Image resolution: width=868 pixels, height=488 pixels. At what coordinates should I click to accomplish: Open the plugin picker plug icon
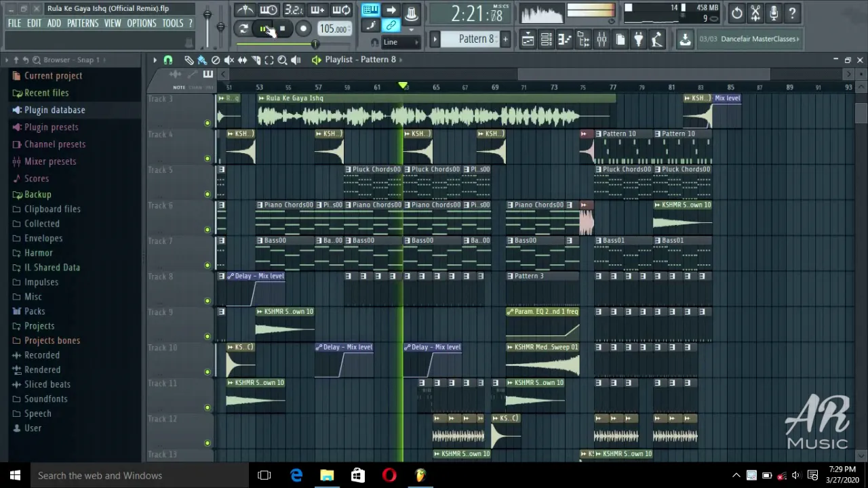point(638,39)
